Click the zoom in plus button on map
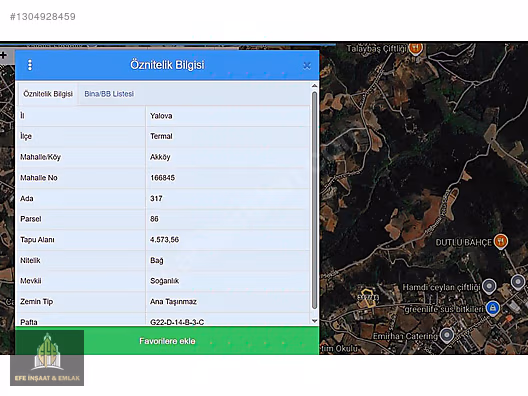Viewport: 528px width, 396px height. pyautogui.click(x=4, y=55)
